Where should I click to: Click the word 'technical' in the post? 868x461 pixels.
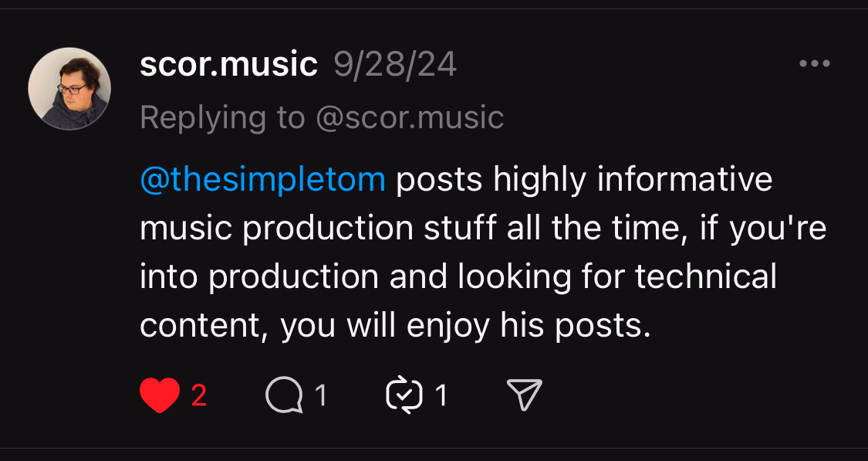[x=705, y=277]
